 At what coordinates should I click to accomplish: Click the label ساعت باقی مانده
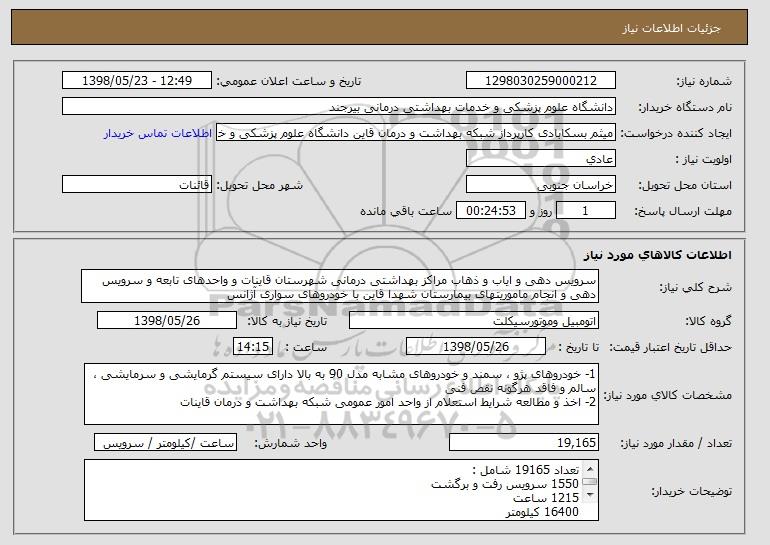tap(406, 211)
